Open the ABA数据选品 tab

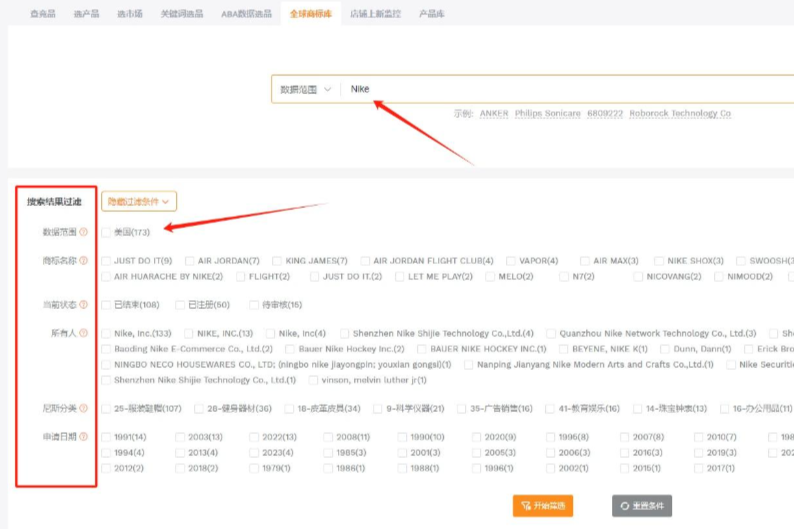click(x=246, y=14)
